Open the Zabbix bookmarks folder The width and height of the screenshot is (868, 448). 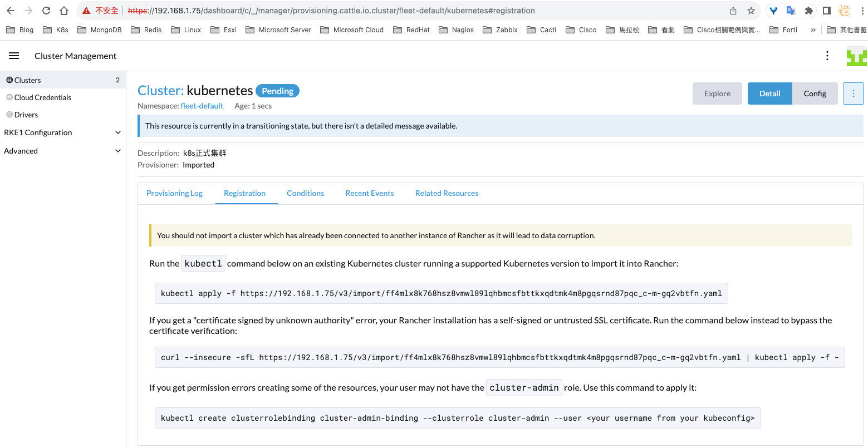tap(500, 30)
